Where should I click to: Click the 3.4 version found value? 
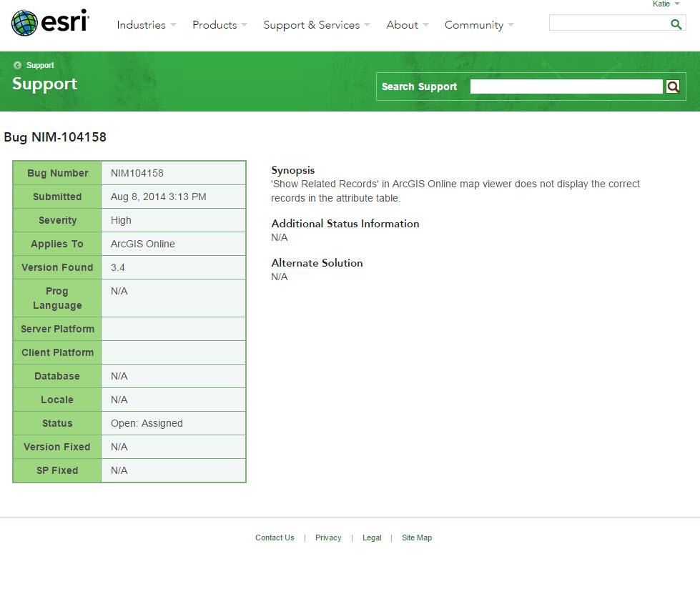pos(118,268)
